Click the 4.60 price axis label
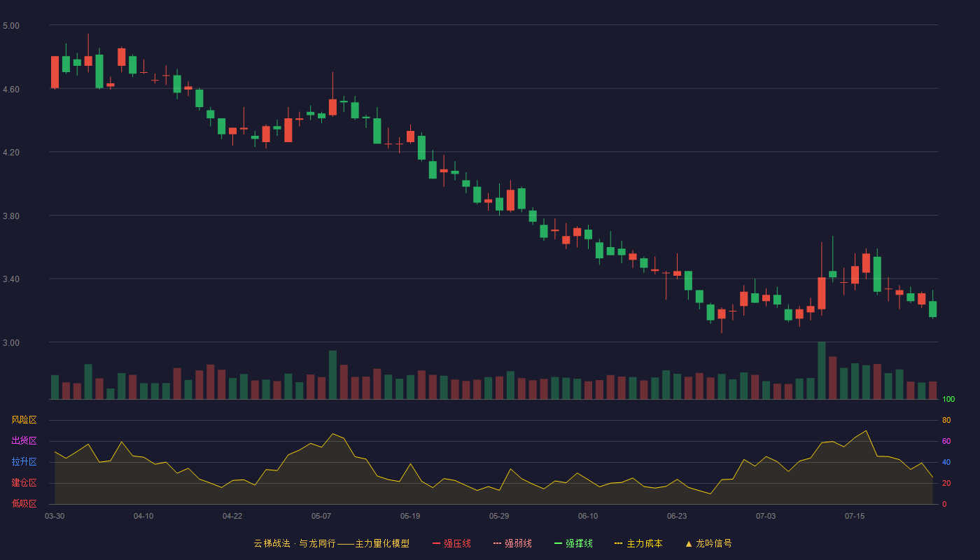 pos(11,90)
